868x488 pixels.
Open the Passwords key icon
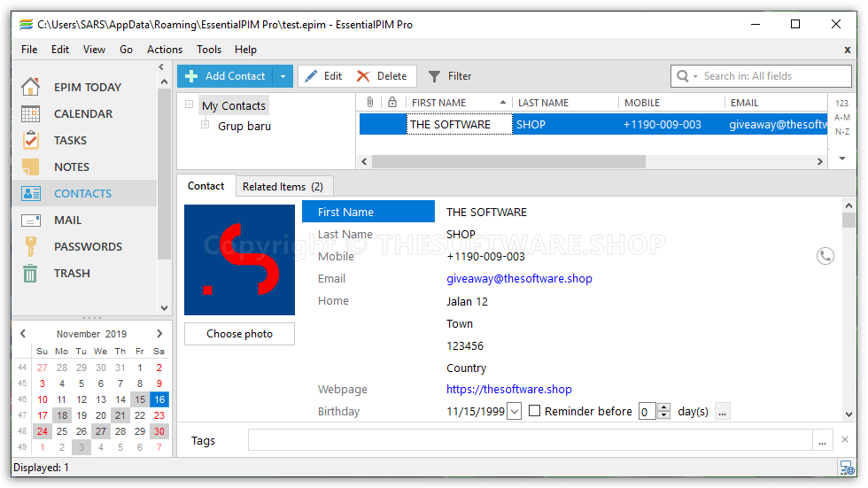[x=31, y=246]
